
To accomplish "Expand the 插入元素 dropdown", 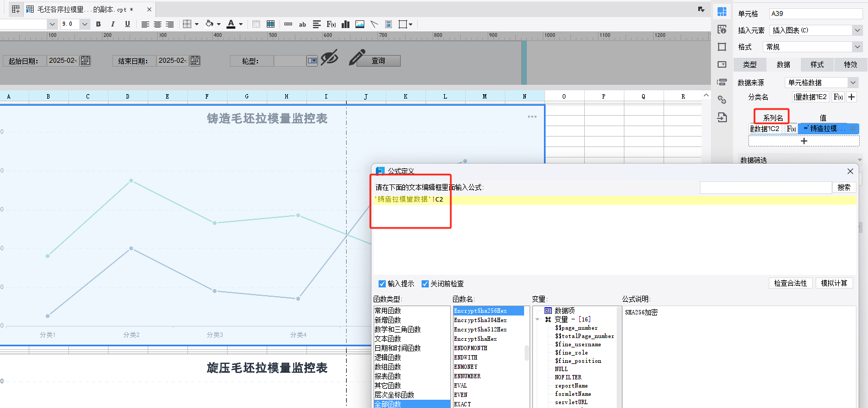I will tap(857, 30).
